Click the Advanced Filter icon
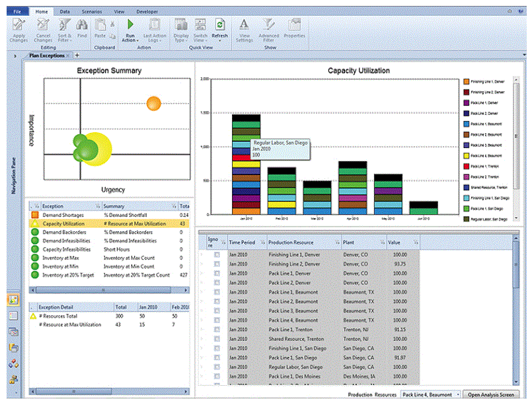 (x=269, y=24)
